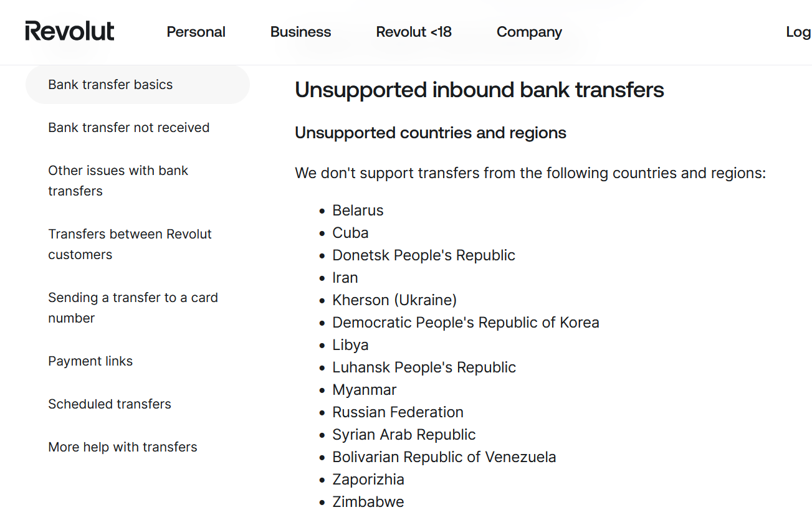Open Other issues with bank transfers
Viewport: 812px width, 525px height.
[118, 181]
